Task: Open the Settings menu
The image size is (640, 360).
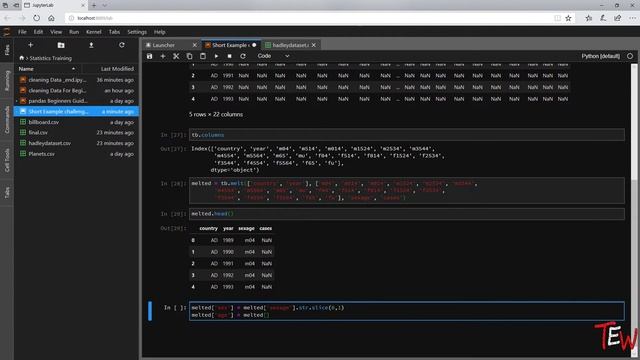Action: (x=137, y=32)
